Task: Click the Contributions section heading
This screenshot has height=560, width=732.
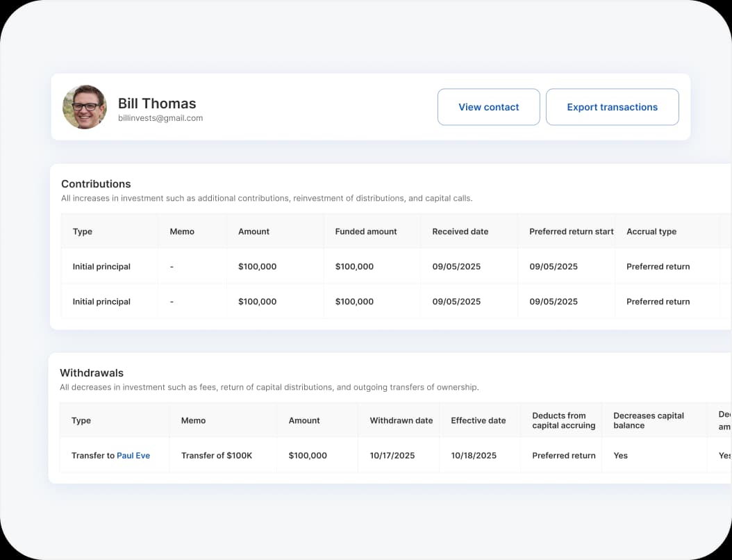Action: pos(96,183)
